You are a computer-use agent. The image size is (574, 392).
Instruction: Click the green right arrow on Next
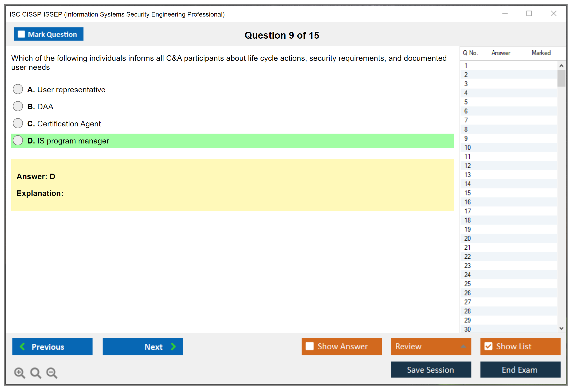(x=173, y=346)
